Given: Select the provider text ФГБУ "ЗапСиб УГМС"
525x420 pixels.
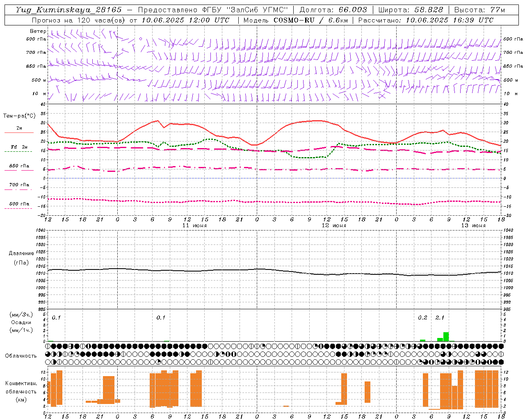Looking at the screenshot, I should point(245,10).
